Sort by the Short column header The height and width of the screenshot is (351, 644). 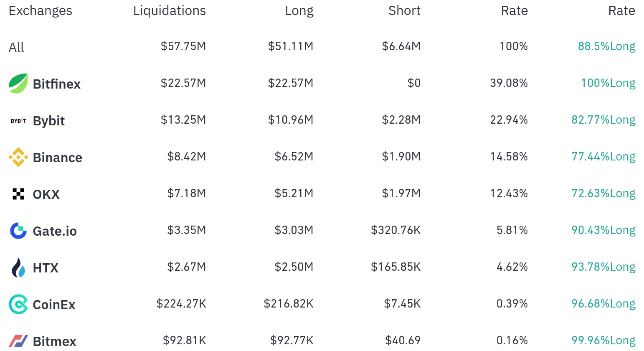404,11
